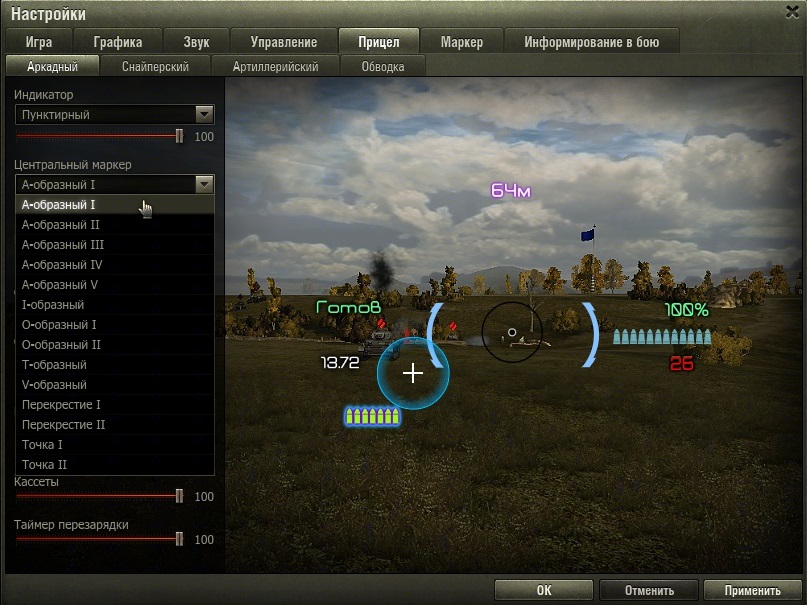Choose А-образный II marker option
807x605 pixels.
(x=115, y=225)
